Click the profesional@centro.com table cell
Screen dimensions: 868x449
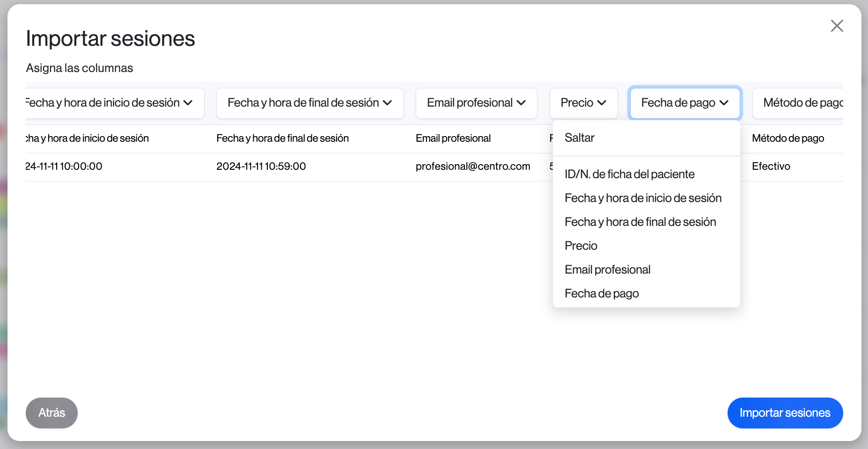(473, 167)
